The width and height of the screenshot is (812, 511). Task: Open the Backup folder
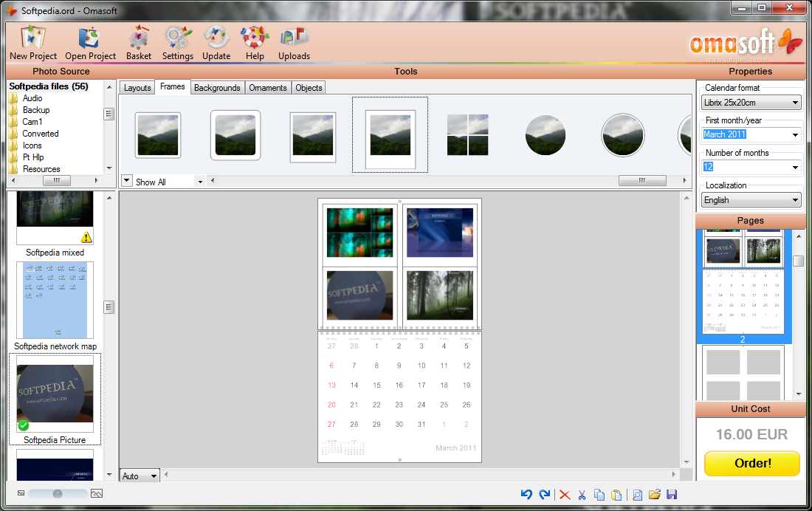pyautogui.click(x=35, y=110)
